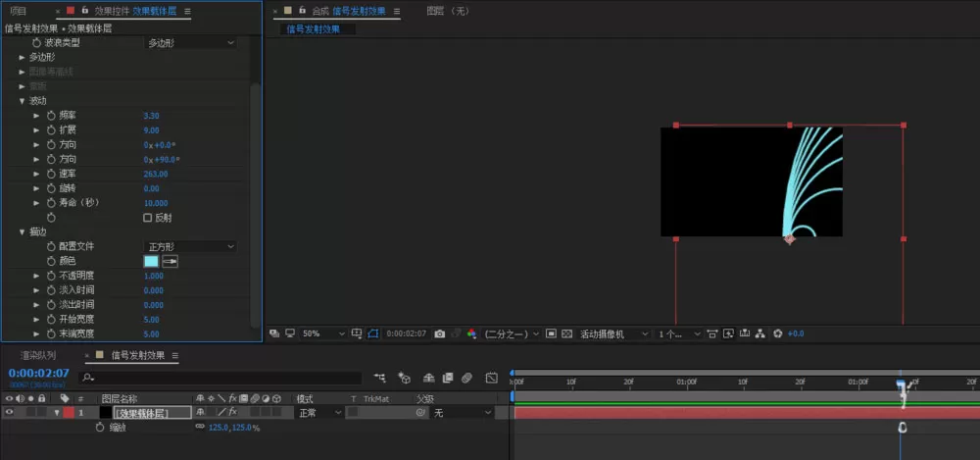This screenshot has width=980, height=460.
Task: Click the parent pick whip icon
Action: (420, 413)
